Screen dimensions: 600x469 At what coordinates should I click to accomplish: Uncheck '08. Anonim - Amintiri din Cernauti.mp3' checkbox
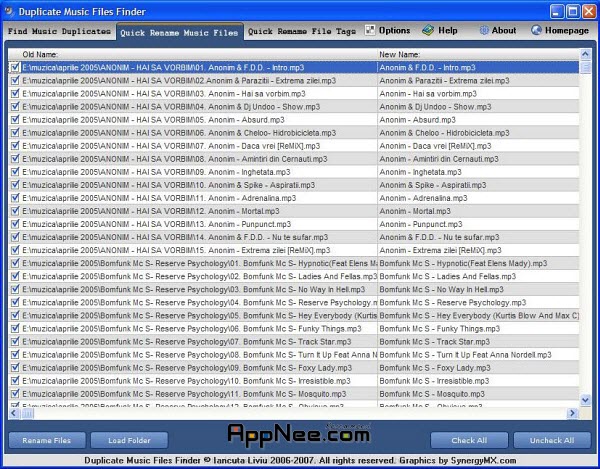click(15, 159)
